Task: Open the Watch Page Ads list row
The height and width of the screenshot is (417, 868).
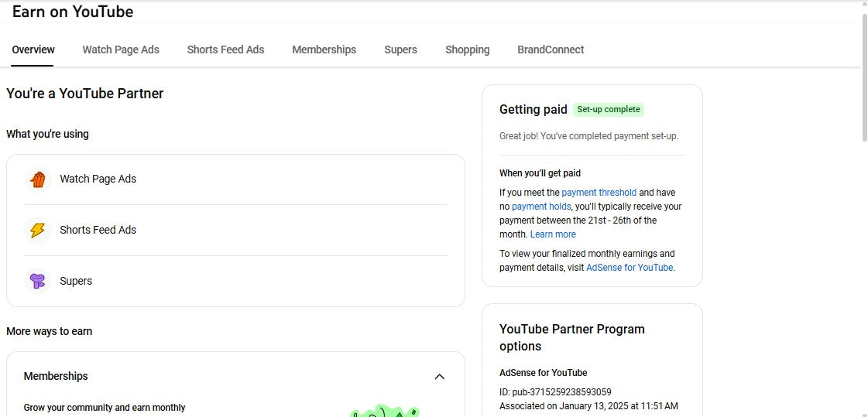Action: coord(98,179)
